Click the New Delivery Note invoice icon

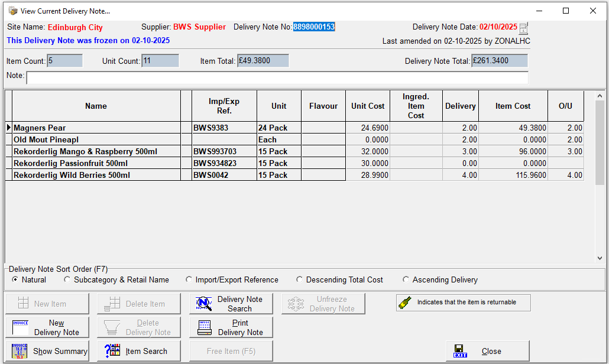point(20,327)
